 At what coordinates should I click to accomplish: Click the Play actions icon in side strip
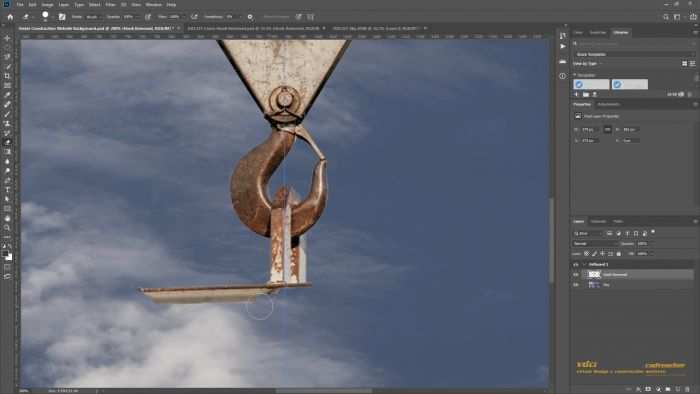point(562,46)
